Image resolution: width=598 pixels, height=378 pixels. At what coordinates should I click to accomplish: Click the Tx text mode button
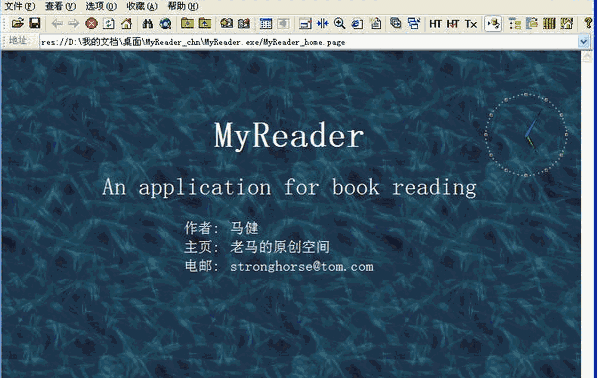click(471, 24)
